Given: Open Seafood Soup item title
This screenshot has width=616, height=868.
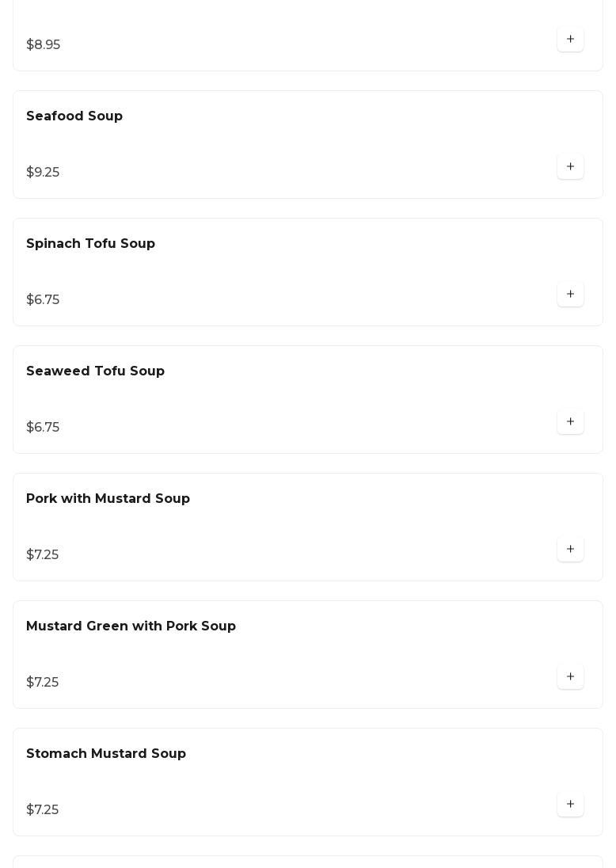Looking at the screenshot, I should click(74, 116).
